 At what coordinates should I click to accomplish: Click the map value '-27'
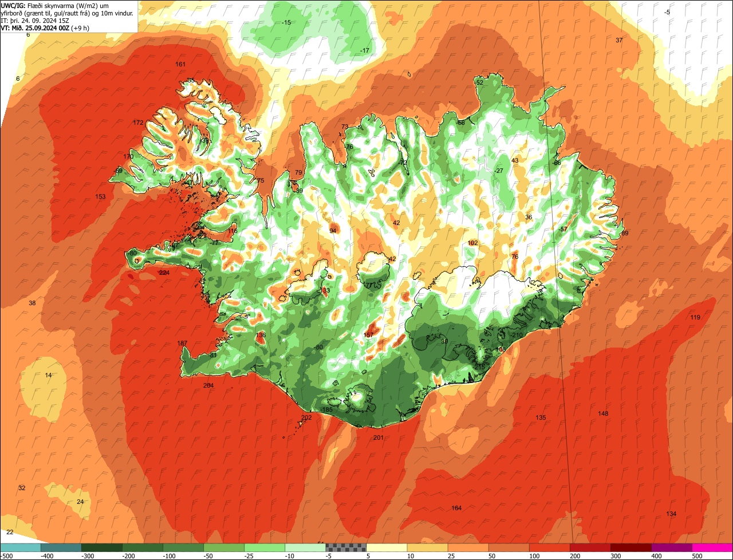click(499, 171)
